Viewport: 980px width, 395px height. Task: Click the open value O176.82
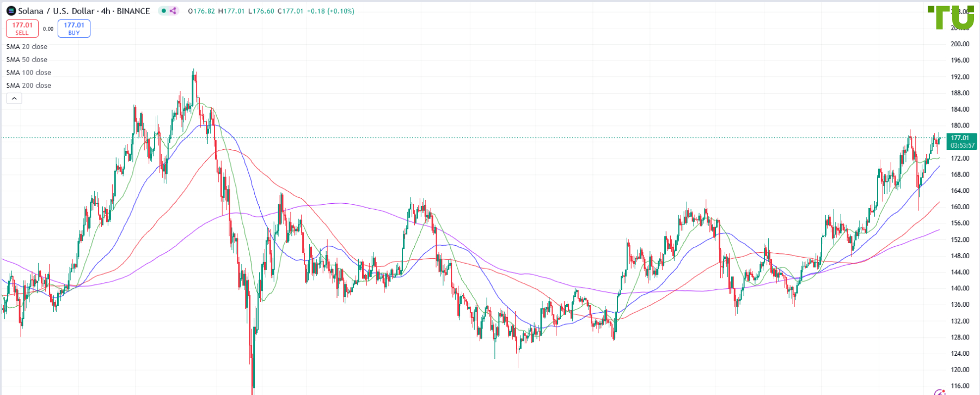click(x=201, y=11)
